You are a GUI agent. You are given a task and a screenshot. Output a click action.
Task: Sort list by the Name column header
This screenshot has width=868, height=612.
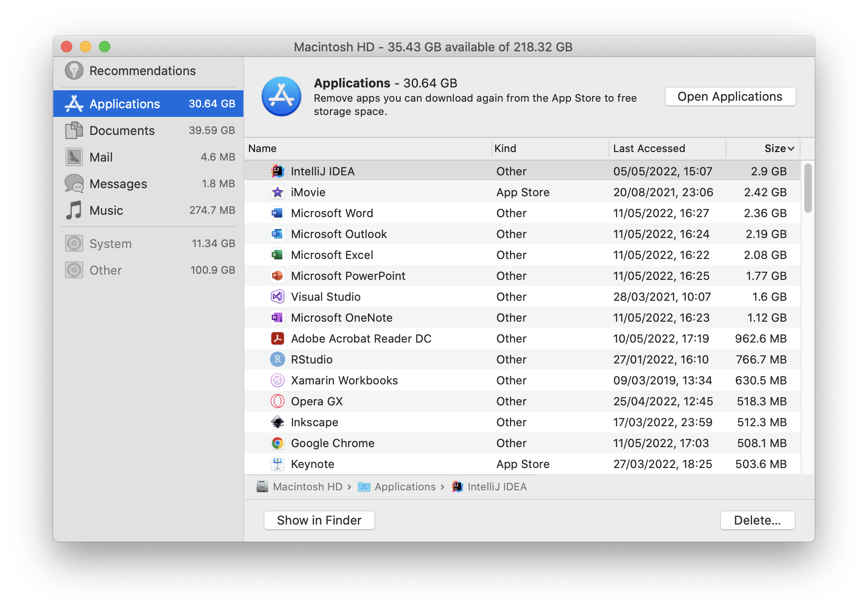(x=368, y=148)
